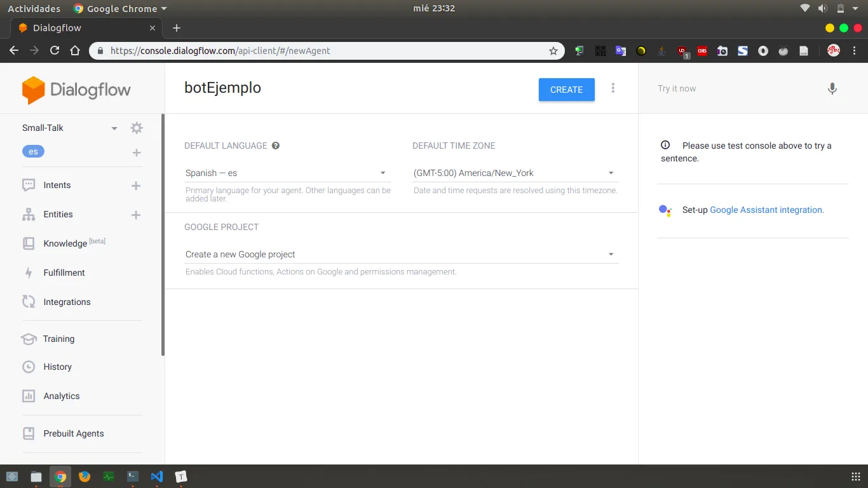
Task: Click the agent settings gear icon
Action: tap(137, 128)
